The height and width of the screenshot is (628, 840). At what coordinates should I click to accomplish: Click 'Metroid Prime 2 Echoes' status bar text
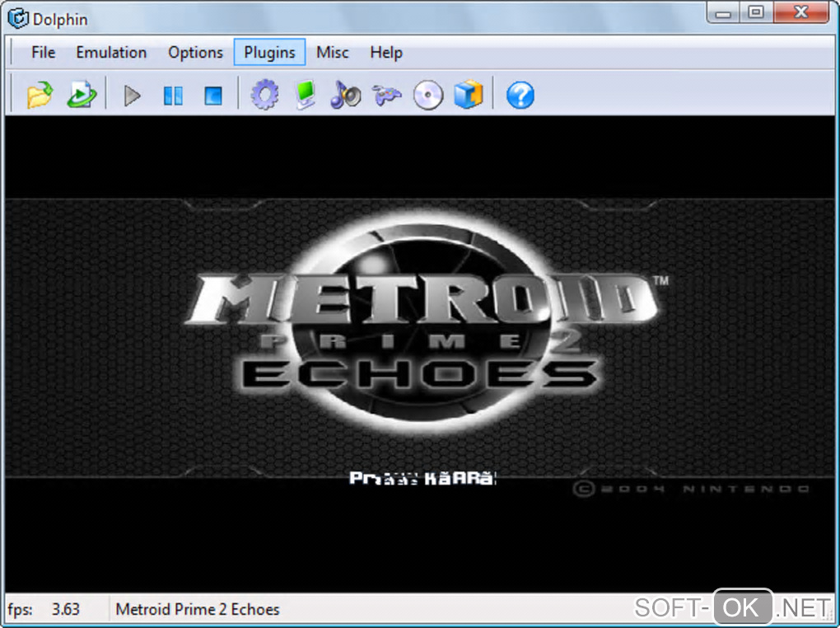coord(197,609)
